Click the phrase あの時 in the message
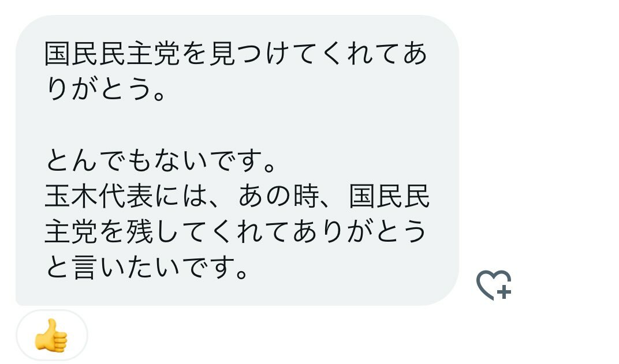Viewport: 619px width, 364px height. [279, 196]
